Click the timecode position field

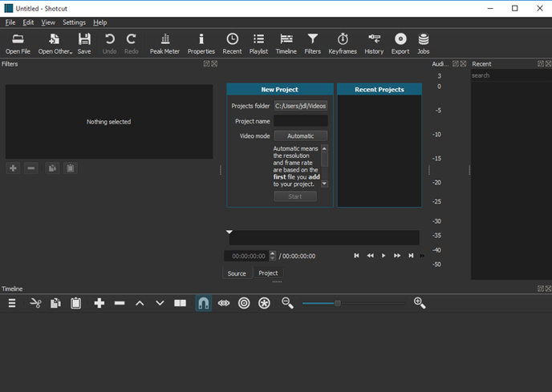tap(246, 256)
